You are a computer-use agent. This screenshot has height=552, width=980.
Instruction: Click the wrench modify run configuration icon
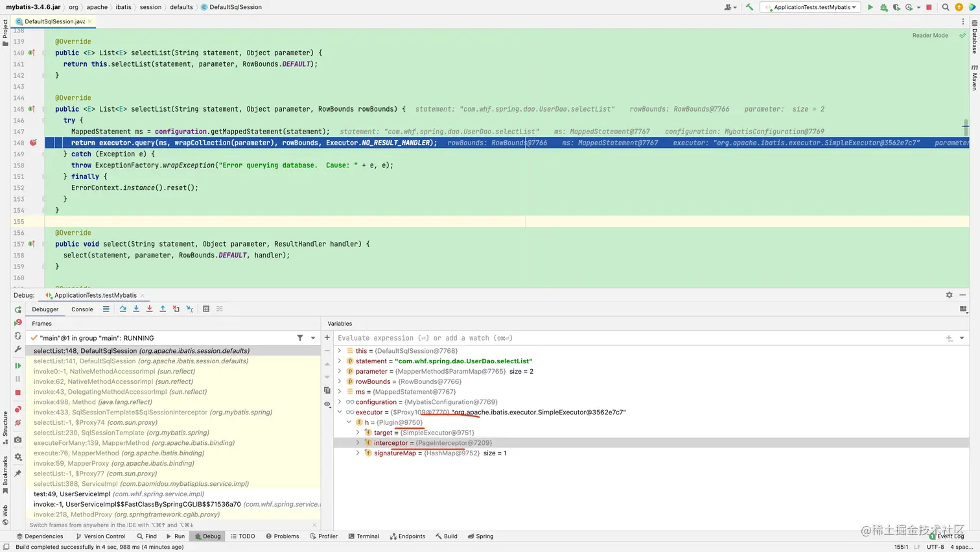pos(18,349)
